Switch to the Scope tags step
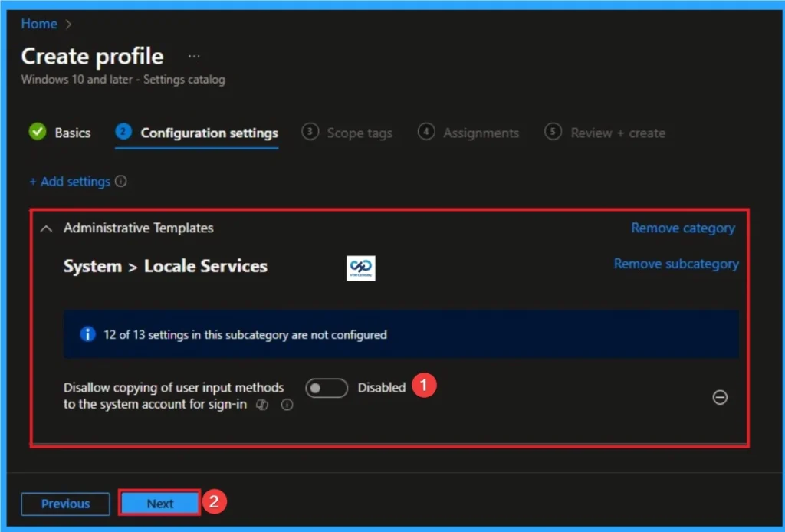This screenshot has width=785, height=532. [x=358, y=133]
